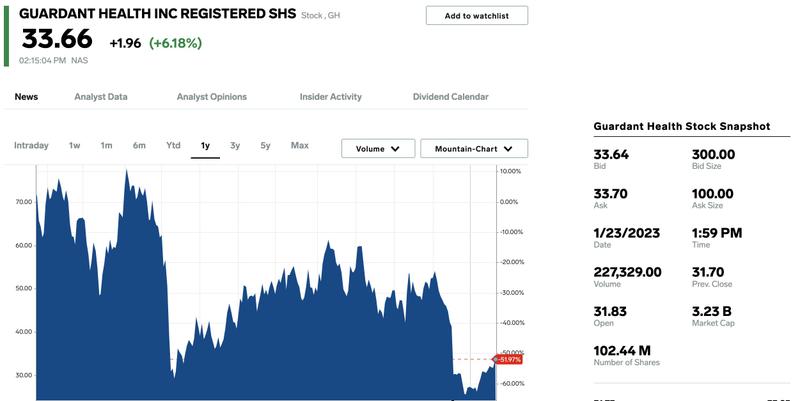Click the Number of Shares value 102.44 M
Screen dimensions: 800x401
pyautogui.click(x=622, y=350)
